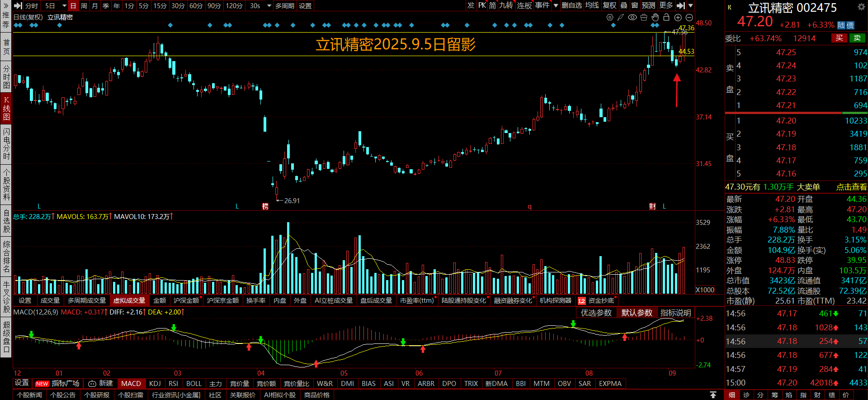The height and width of the screenshot is (400, 868).
Task: Open the 5日 period dropdown arrow
Action: (64, 6)
